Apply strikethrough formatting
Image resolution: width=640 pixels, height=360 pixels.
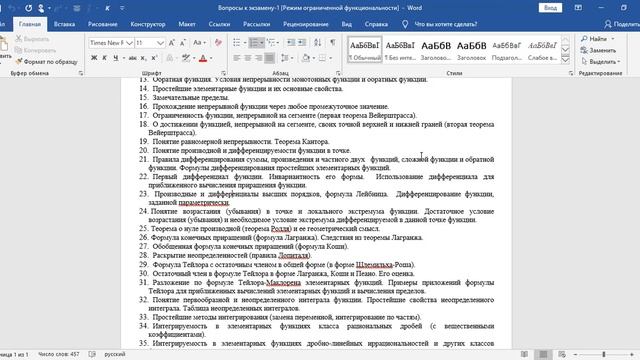(x=132, y=58)
